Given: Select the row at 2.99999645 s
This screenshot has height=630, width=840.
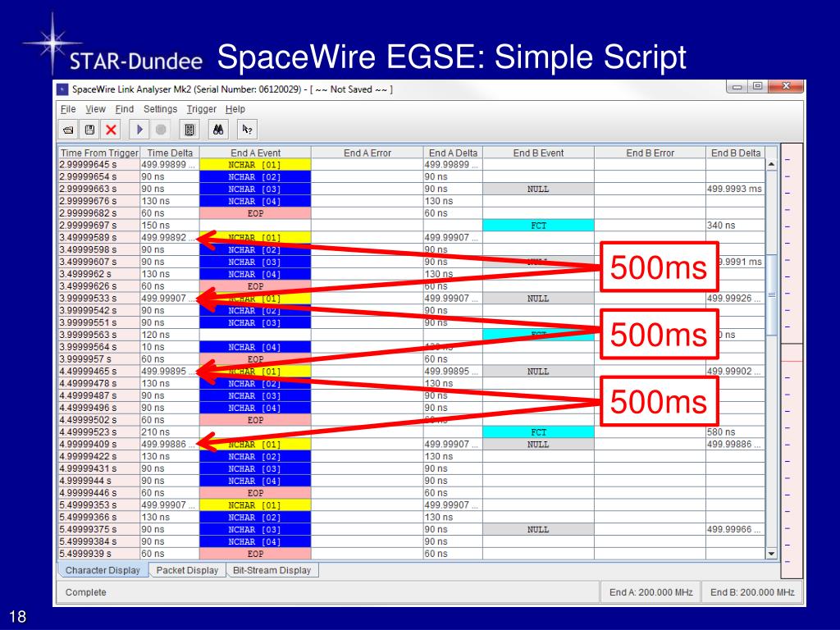Looking at the screenshot, I should pyautogui.click(x=412, y=165).
